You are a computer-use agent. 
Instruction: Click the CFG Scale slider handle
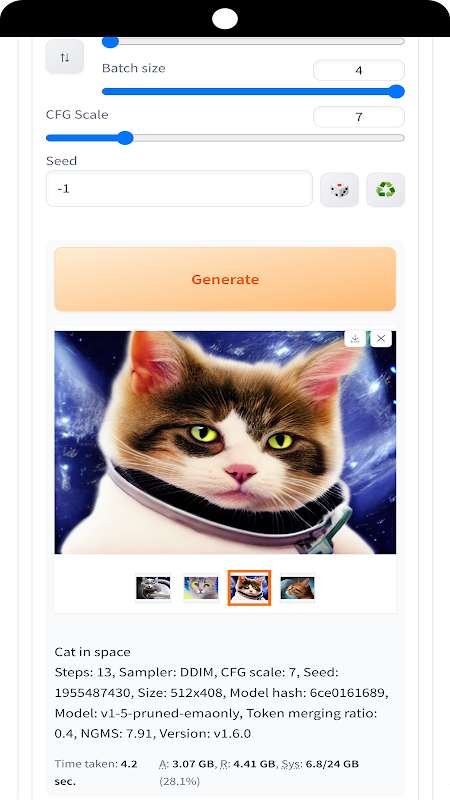click(x=125, y=138)
